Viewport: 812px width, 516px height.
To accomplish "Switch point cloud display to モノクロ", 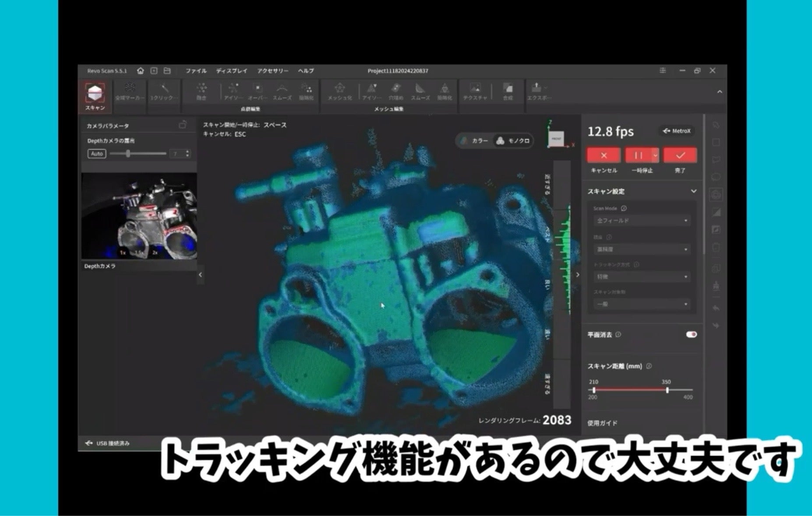I will [x=513, y=141].
